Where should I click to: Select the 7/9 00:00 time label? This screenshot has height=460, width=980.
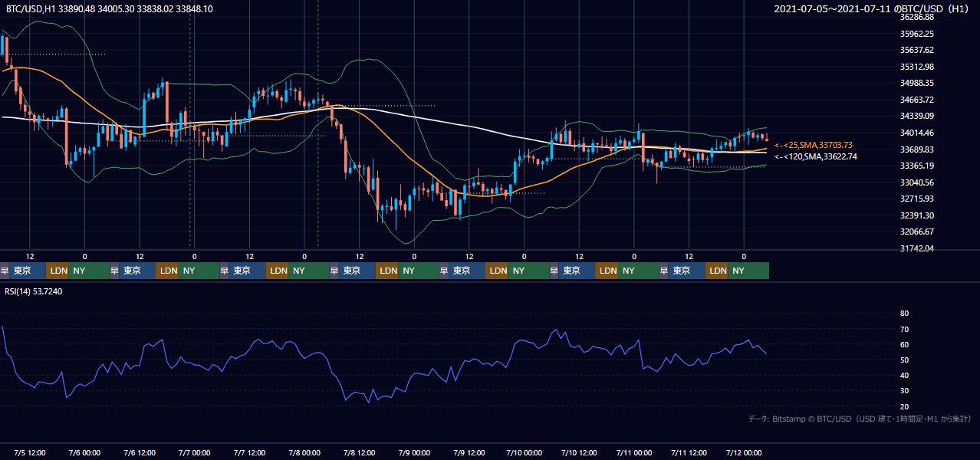(x=415, y=452)
